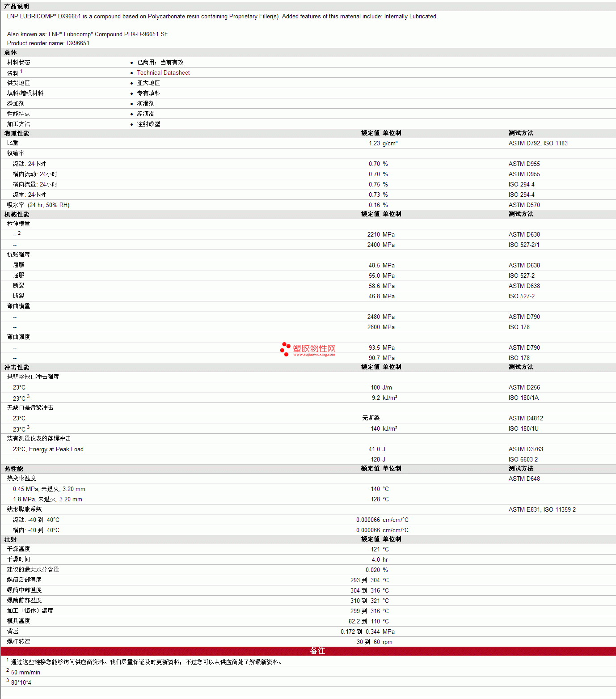Viewport: 616px width, 699px height.
Task: Select the 背压 row label
Action: click(x=13, y=631)
